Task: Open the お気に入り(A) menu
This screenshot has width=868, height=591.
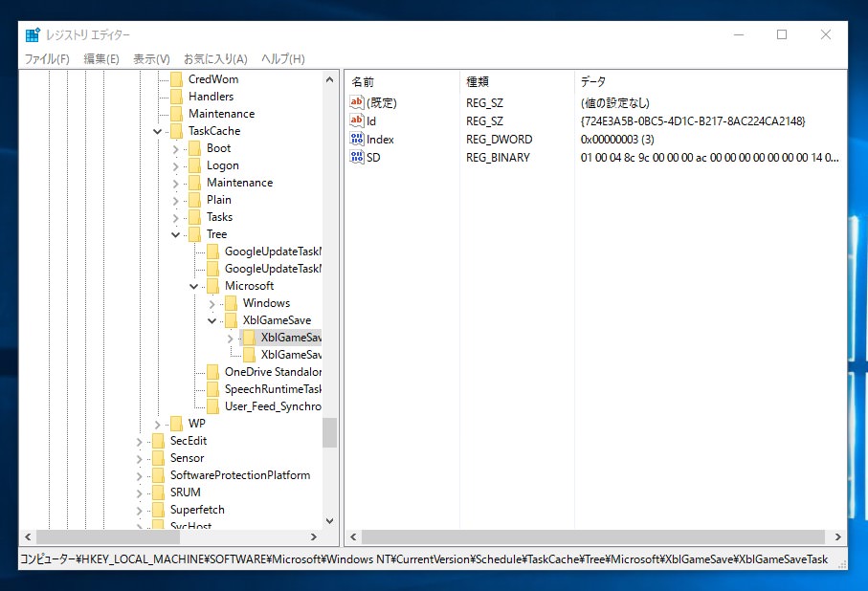Action: (x=215, y=58)
